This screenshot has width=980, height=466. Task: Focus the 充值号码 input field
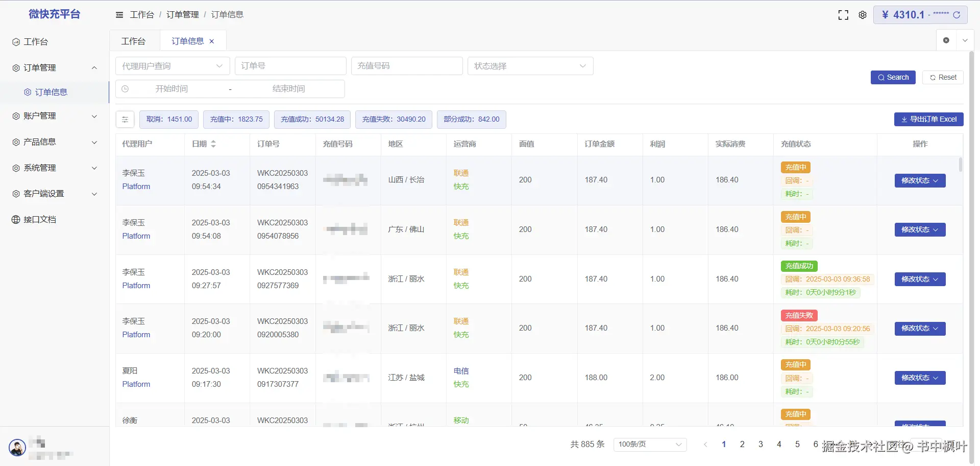[x=407, y=66]
